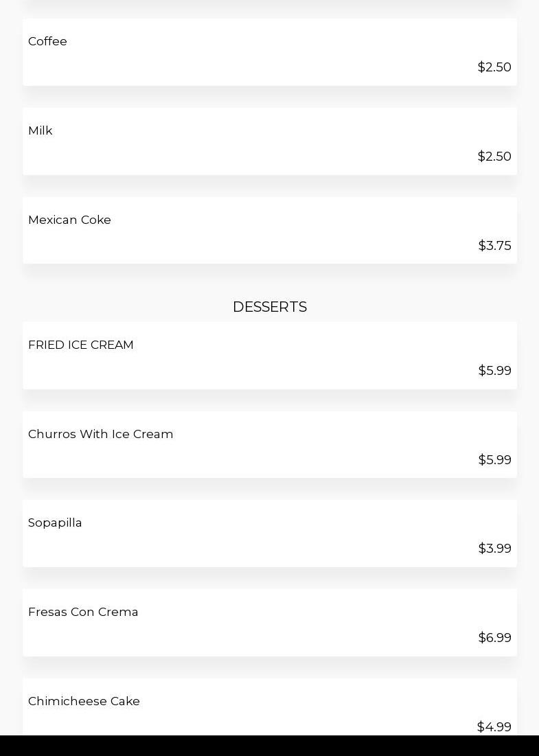Screen dimensions: 539x756
Task: Tap the $3.99 Sopapilla price
Action: (494, 549)
